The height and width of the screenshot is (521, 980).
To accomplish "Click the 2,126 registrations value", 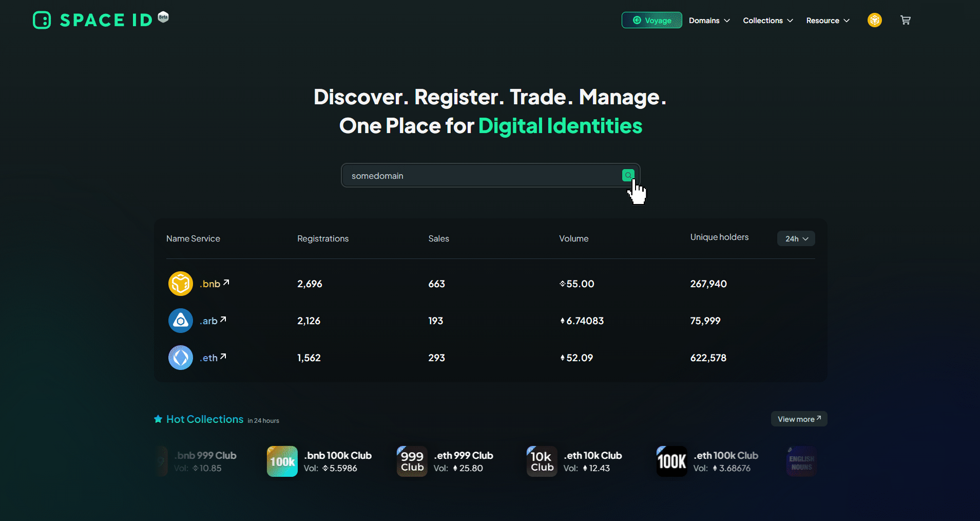I will tap(309, 321).
